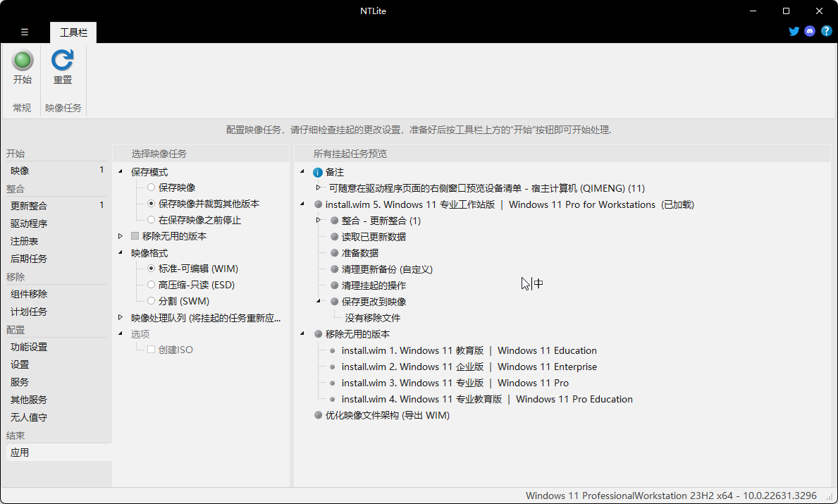Click the gray dot beside 读取已更新数据
This screenshot has height=504, width=838.
[x=335, y=237]
